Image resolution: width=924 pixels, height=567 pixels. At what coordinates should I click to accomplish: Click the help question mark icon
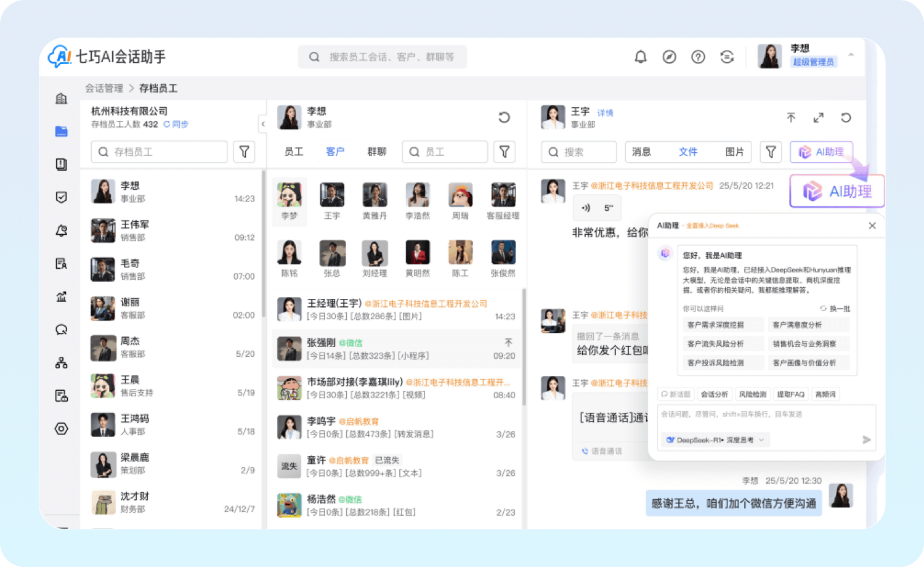click(x=698, y=57)
